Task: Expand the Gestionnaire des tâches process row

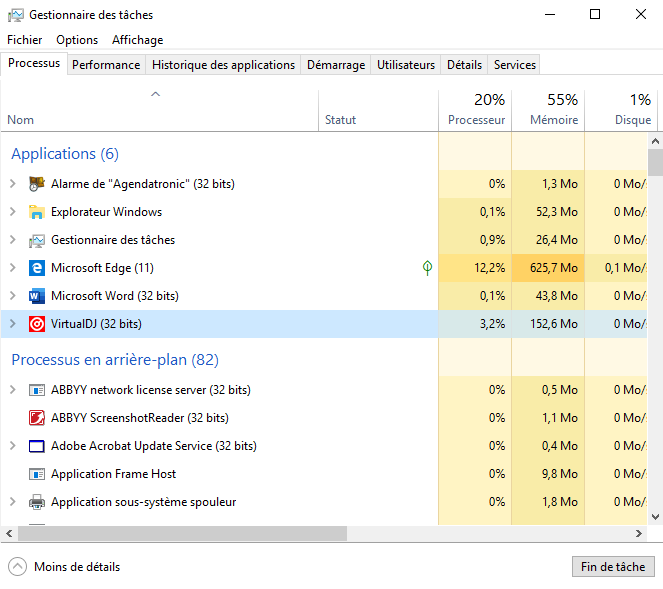Action: pos(13,240)
